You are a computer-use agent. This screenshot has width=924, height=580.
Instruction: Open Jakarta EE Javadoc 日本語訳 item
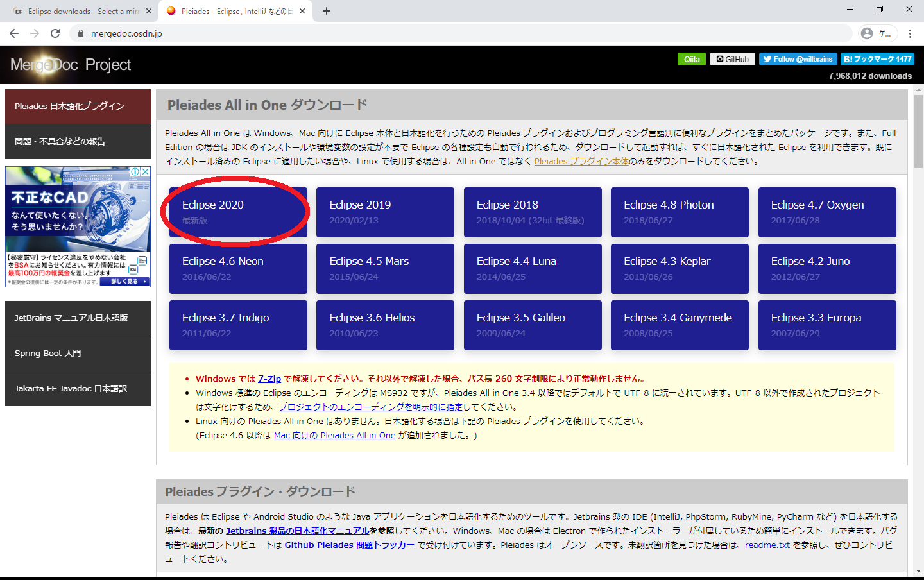[x=78, y=389]
